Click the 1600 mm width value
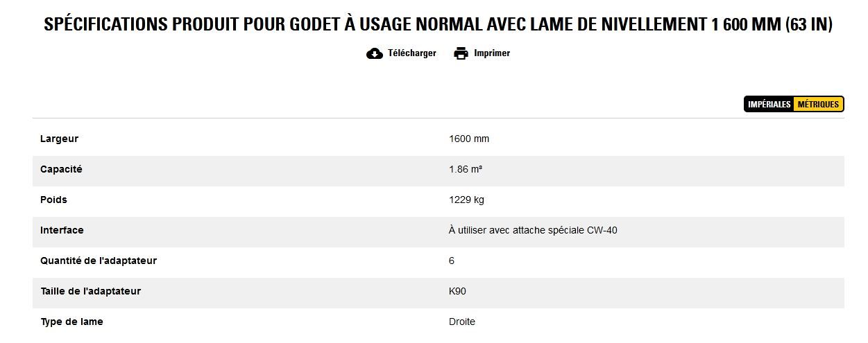Viewport: 868px width, 343px height. [x=469, y=139]
